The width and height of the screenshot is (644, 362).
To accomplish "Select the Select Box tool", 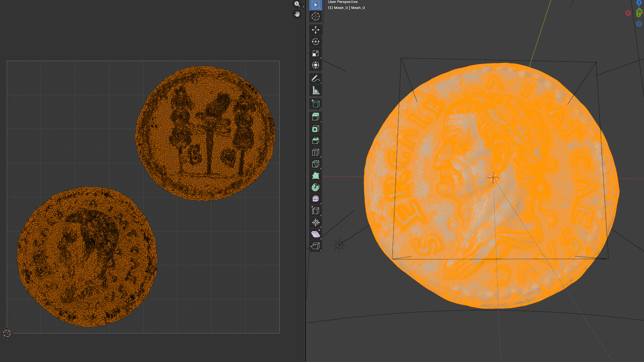I will [315, 5].
